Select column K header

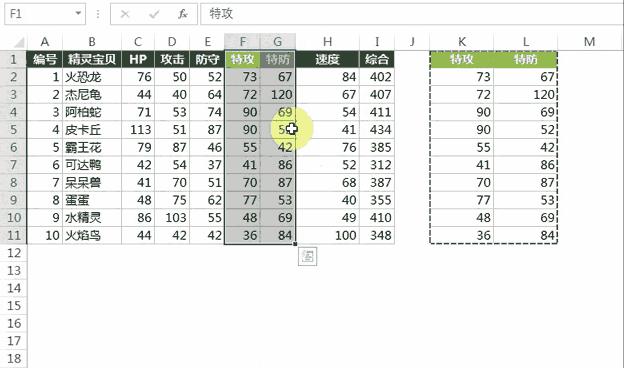(x=462, y=42)
